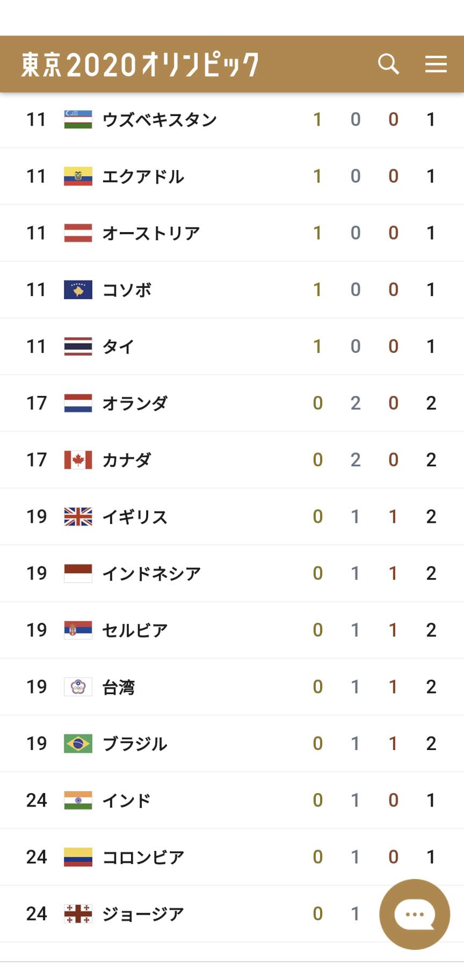The width and height of the screenshot is (464, 980).
Task: Open the chat bubble floating button
Action: click(x=415, y=914)
